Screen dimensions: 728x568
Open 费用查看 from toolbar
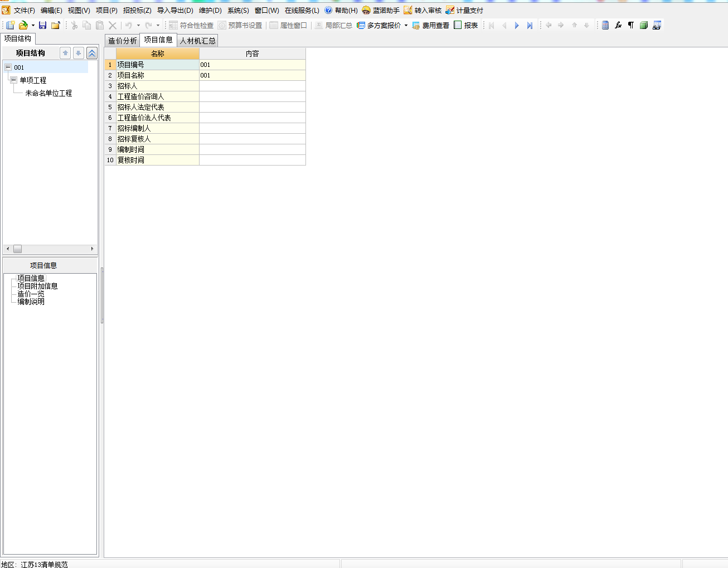coord(431,25)
